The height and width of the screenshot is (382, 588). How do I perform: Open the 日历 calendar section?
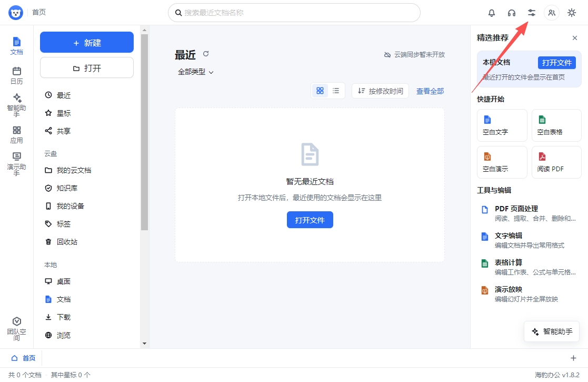coord(16,75)
